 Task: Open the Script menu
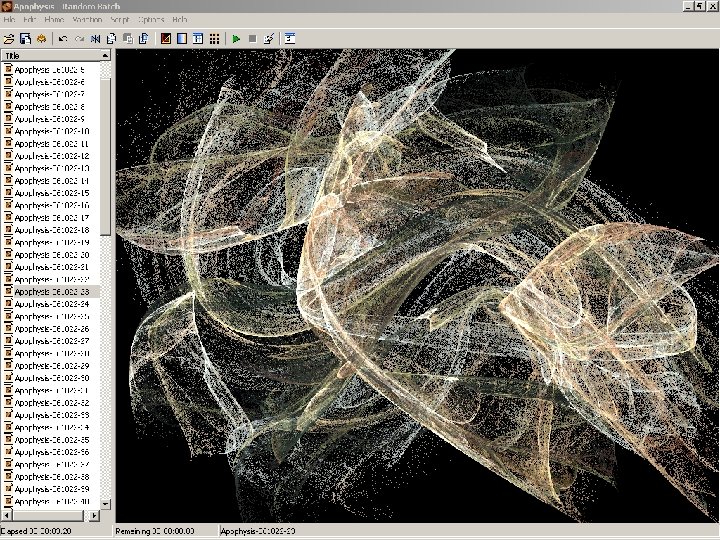pyautogui.click(x=119, y=20)
